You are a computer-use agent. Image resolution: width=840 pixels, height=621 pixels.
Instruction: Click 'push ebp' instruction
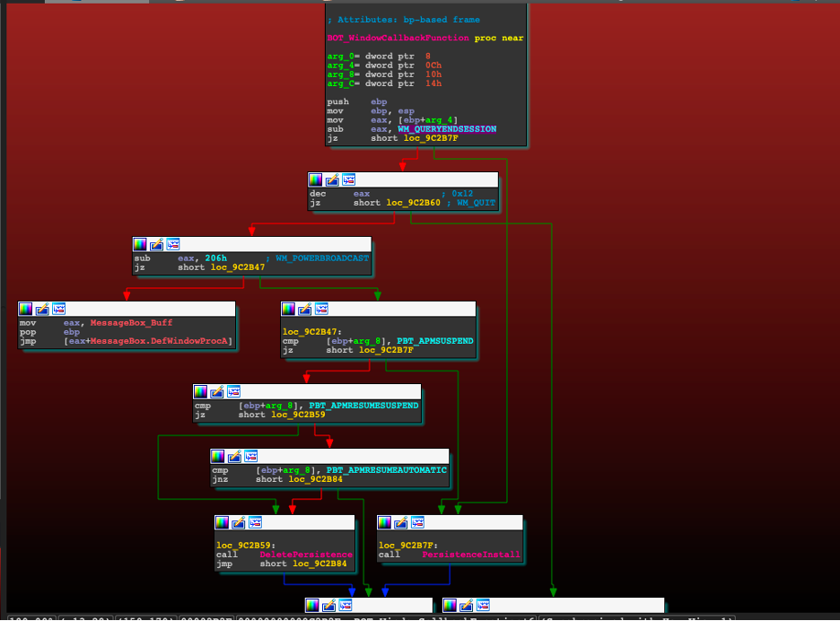(357, 101)
